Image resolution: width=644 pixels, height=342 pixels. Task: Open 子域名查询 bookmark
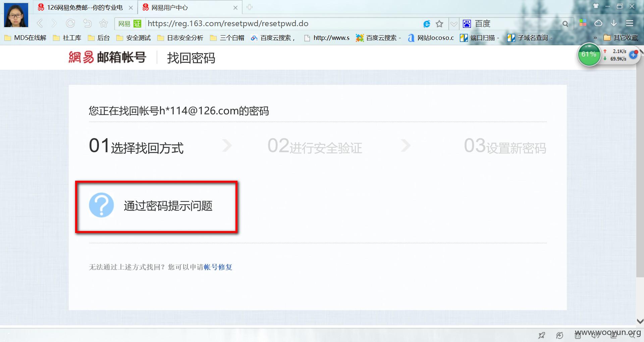(530, 38)
